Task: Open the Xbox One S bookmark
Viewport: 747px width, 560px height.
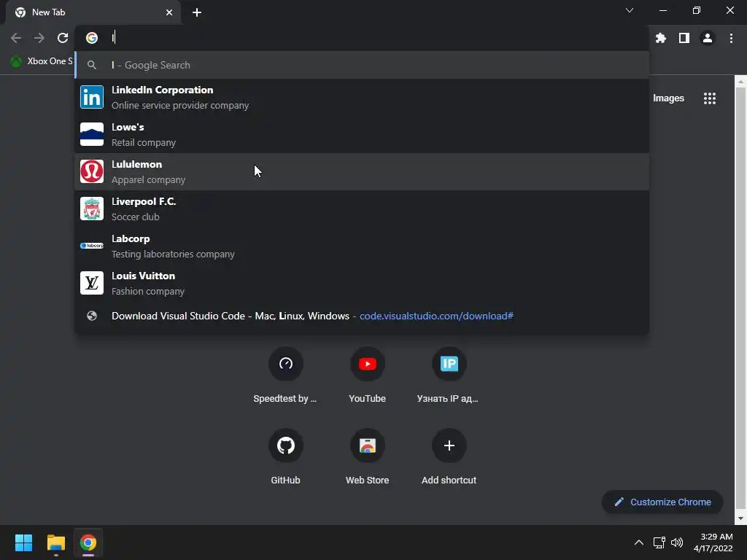Action: (x=42, y=61)
